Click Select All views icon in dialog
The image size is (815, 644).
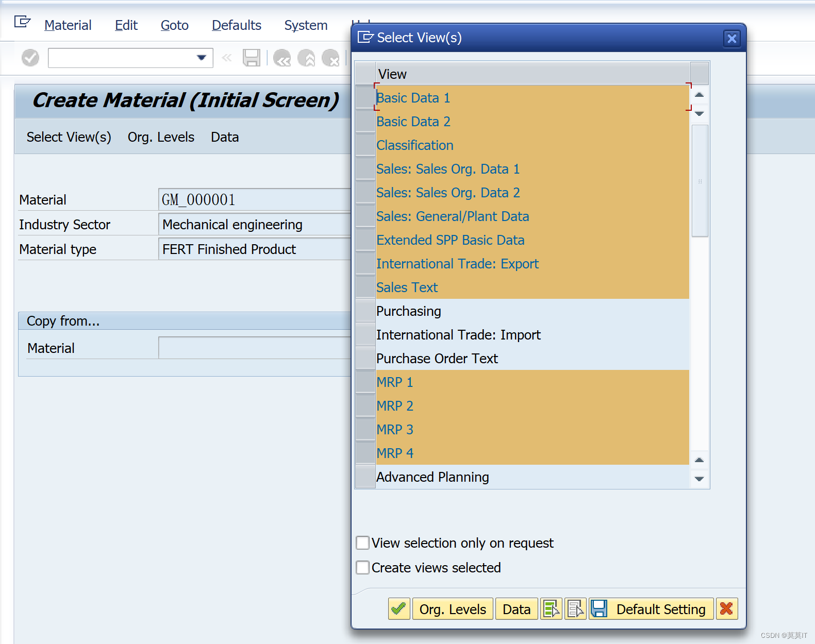tap(551, 609)
